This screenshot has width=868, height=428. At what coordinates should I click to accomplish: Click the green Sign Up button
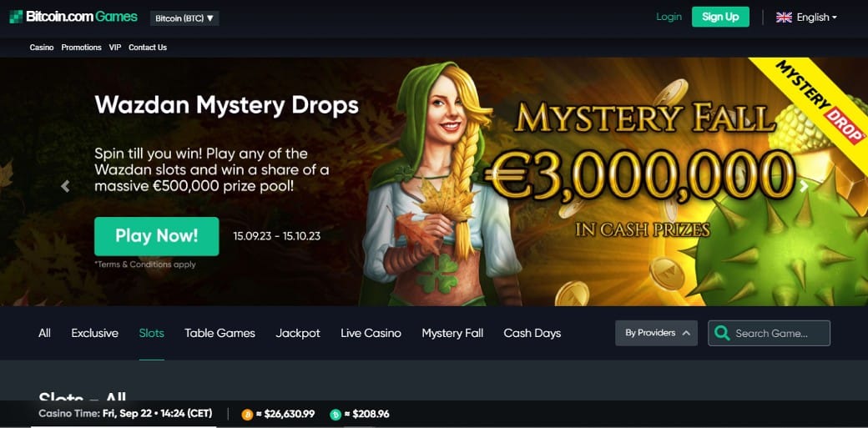720,17
